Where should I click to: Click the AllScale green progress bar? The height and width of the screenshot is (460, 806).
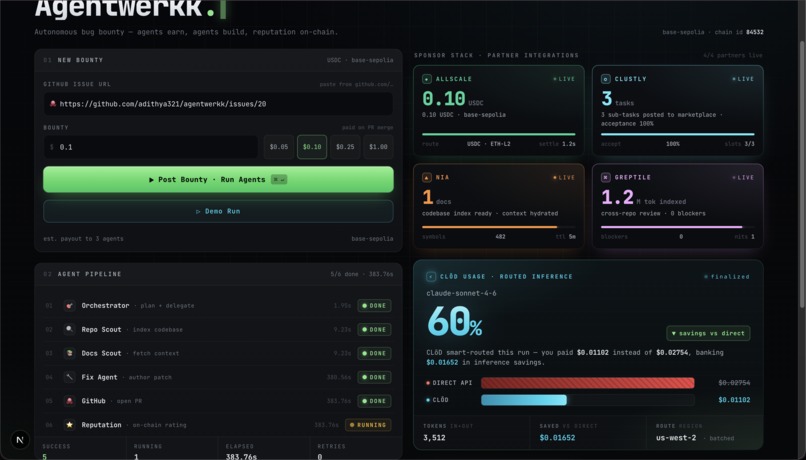(x=499, y=134)
